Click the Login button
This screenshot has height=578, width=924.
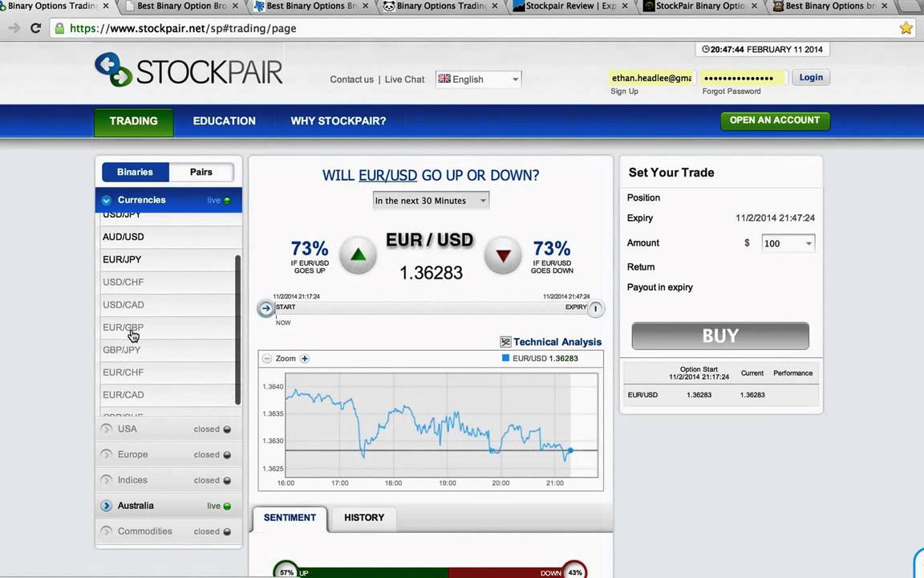pos(811,77)
